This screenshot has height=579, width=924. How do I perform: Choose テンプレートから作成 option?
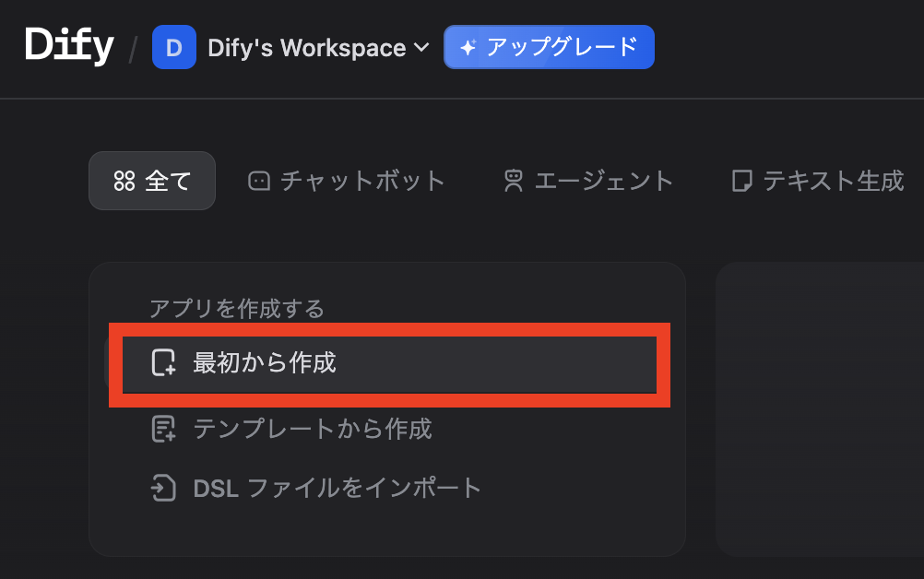[x=291, y=429]
